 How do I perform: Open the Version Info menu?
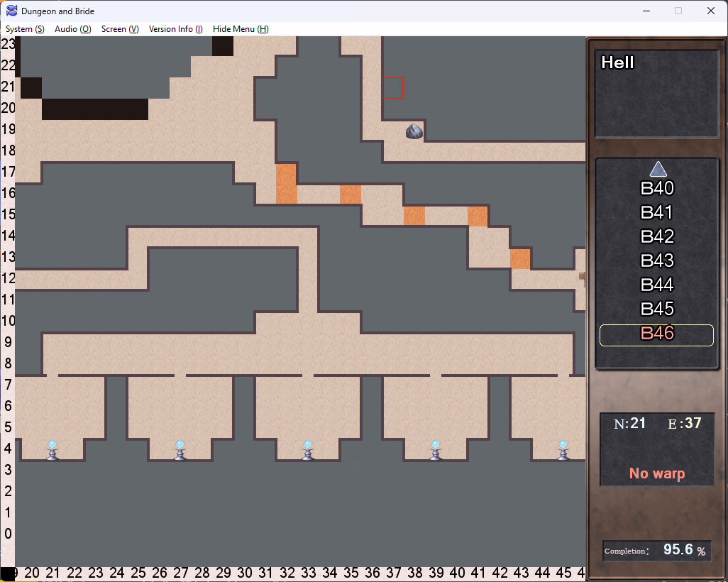pyautogui.click(x=175, y=29)
